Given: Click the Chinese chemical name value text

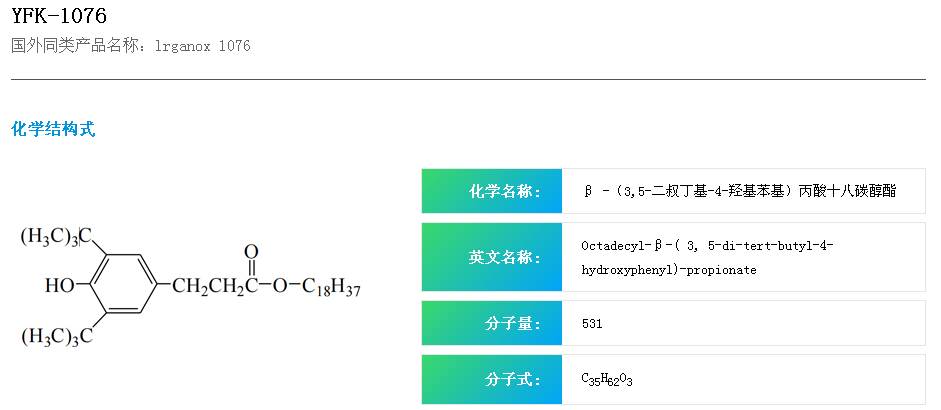Looking at the screenshot, I should [x=740, y=191].
